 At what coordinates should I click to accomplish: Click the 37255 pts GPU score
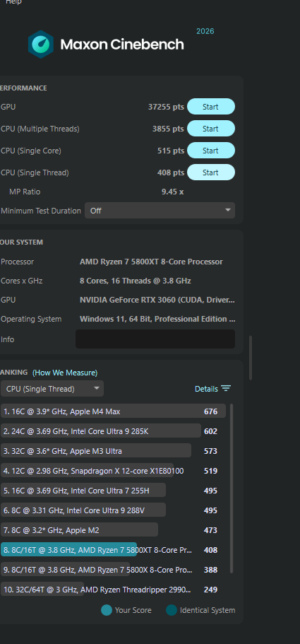(x=166, y=107)
